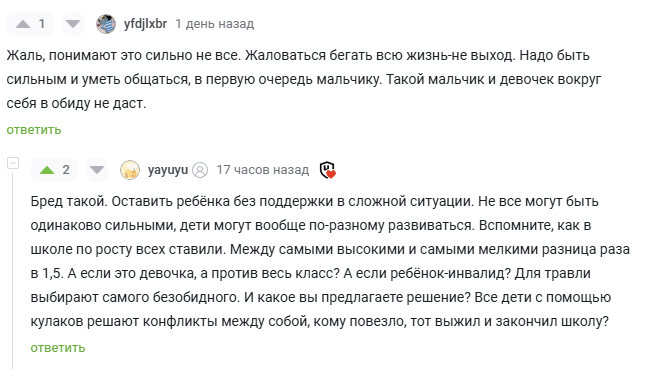Click the green upvote arrow on yayuyu's comment
Image resolution: width=647 pixels, height=380 pixels.
[x=47, y=170]
